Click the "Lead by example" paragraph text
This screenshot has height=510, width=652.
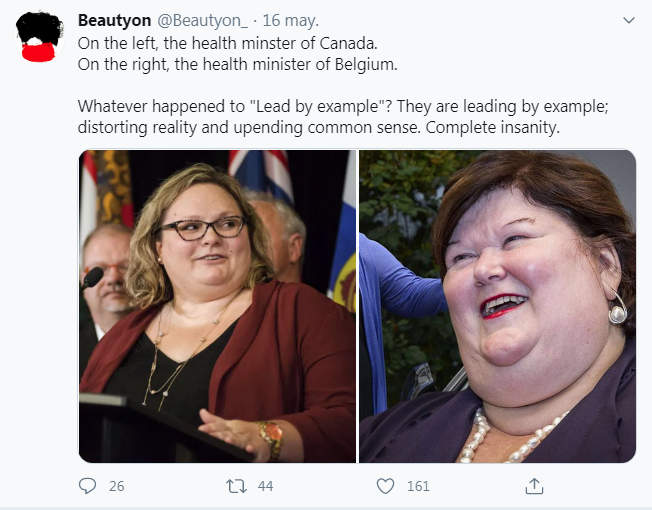point(343,117)
